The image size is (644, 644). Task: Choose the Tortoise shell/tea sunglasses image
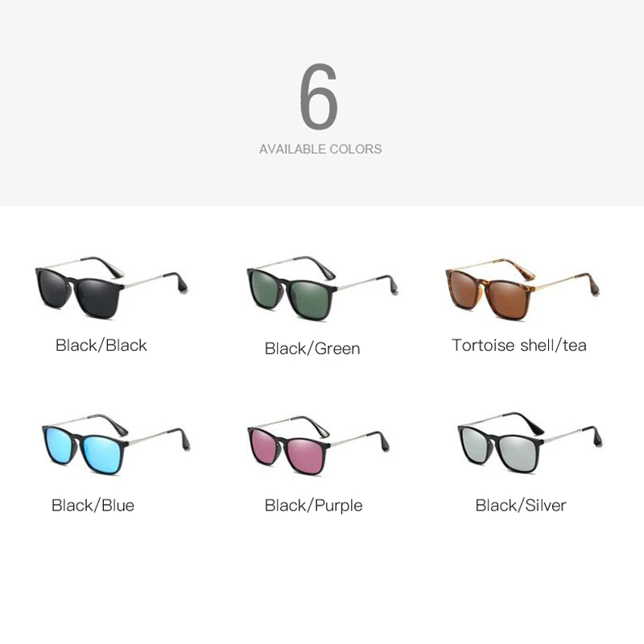[522, 289]
